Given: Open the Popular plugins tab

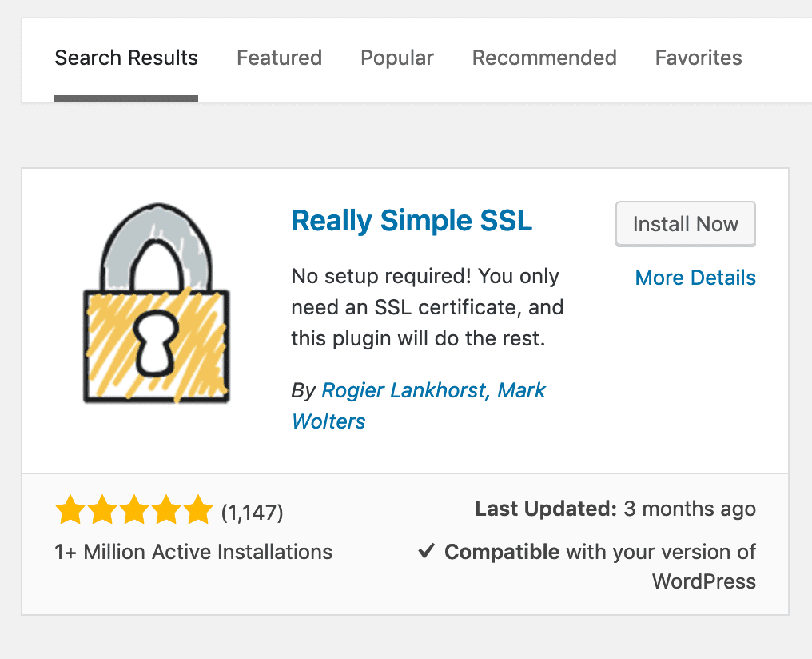Looking at the screenshot, I should (x=396, y=58).
